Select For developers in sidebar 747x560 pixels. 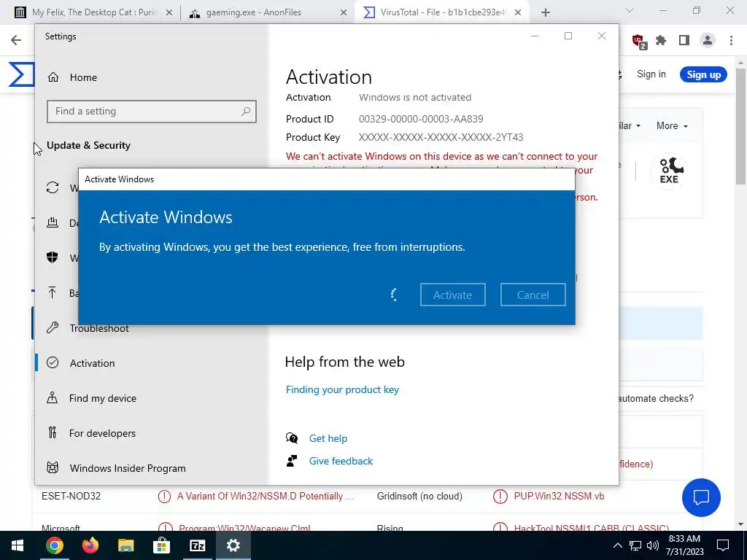102,433
